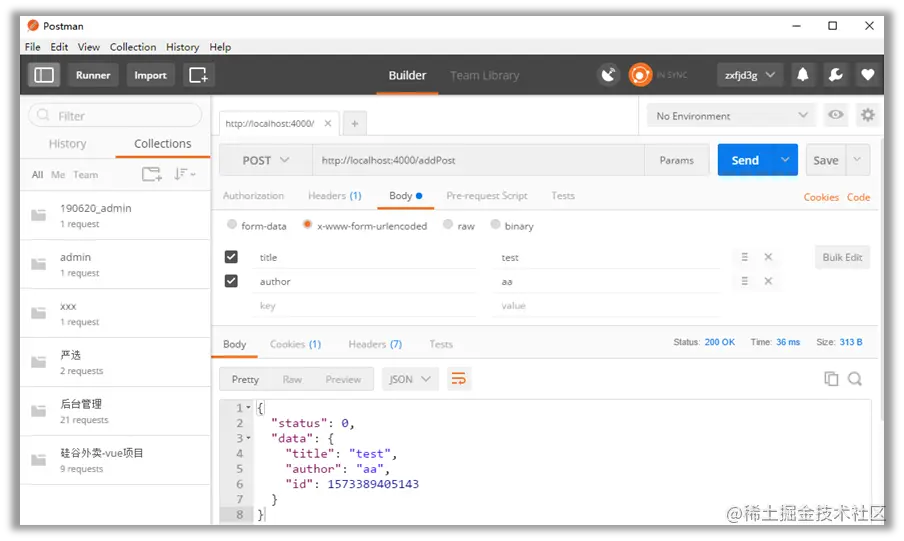Open collection sort order icon

point(184,174)
